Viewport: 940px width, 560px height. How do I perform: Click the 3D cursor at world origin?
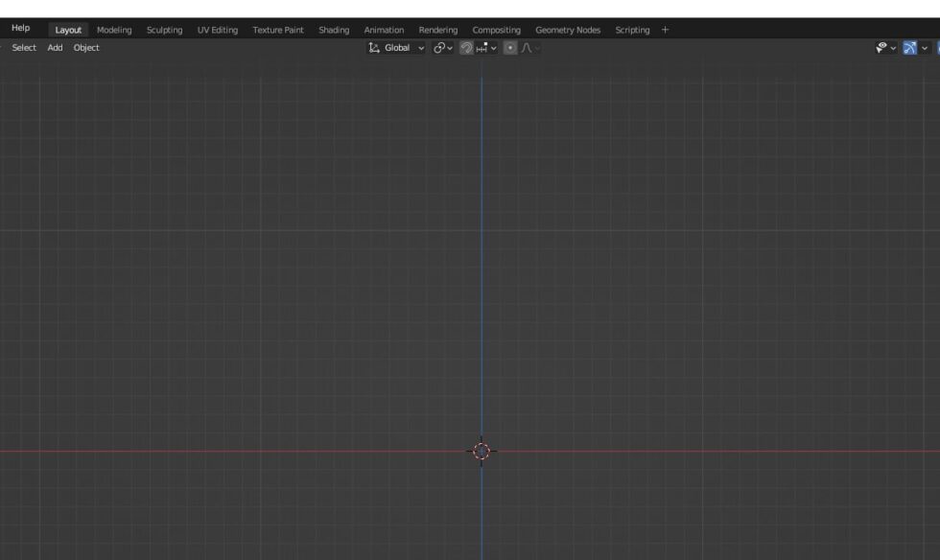click(x=481, y=450)
